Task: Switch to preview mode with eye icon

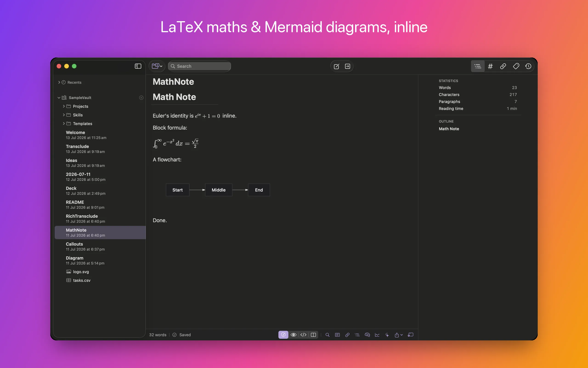Action: (x=294, y=335)
